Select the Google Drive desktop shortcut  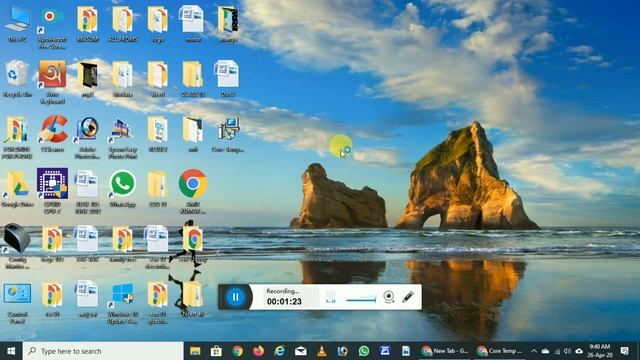(18, 189)
